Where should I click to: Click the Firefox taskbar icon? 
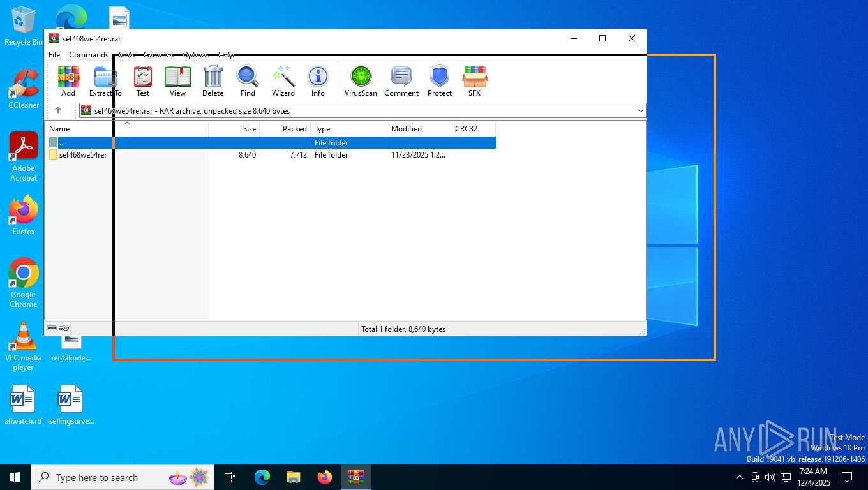coord(325,477)
